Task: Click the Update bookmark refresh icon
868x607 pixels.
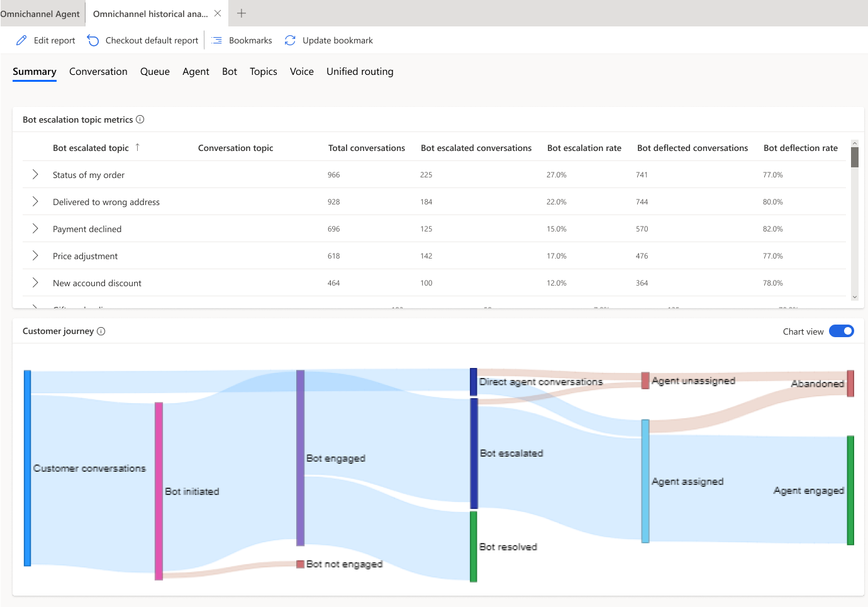Action: point(290,40)
